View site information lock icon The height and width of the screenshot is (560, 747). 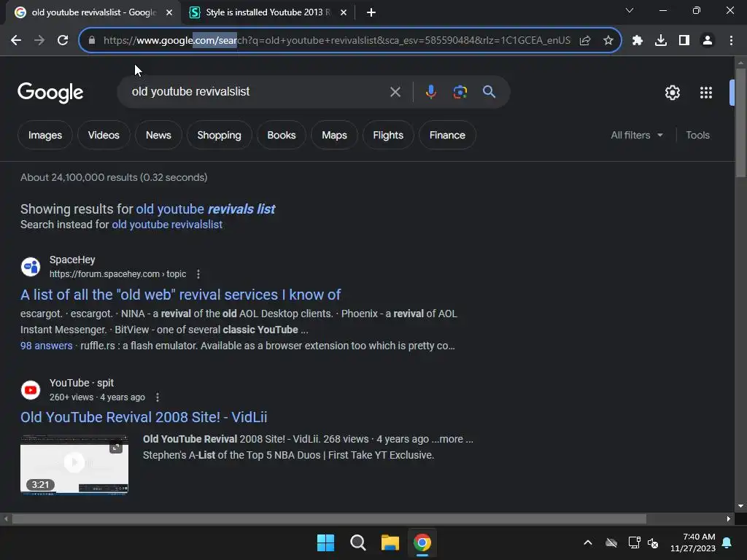click(x=91, y=41)
